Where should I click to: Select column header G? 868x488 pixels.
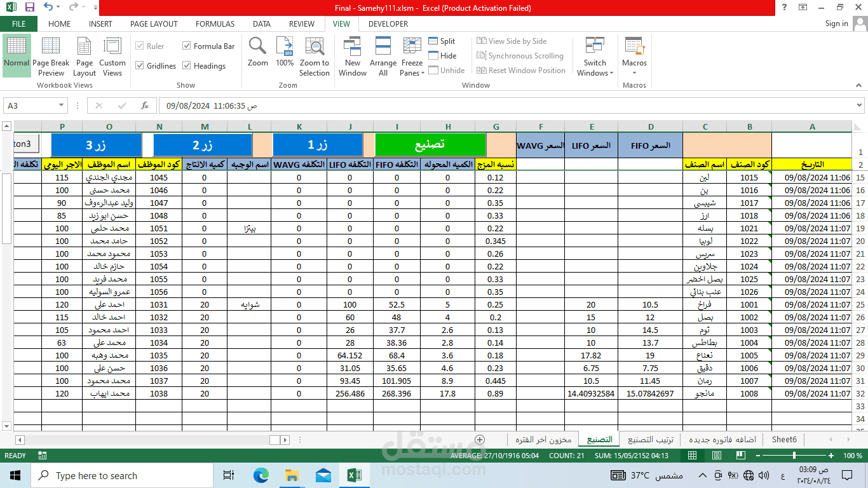tap(496, 126)
